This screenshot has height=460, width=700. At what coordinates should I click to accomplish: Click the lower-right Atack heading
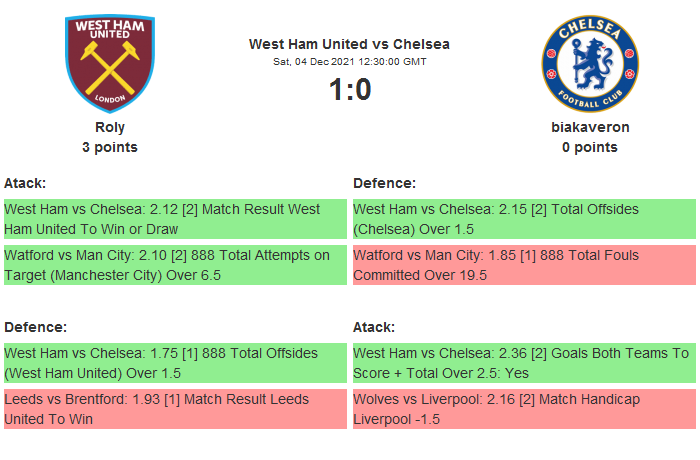[374, 327]
